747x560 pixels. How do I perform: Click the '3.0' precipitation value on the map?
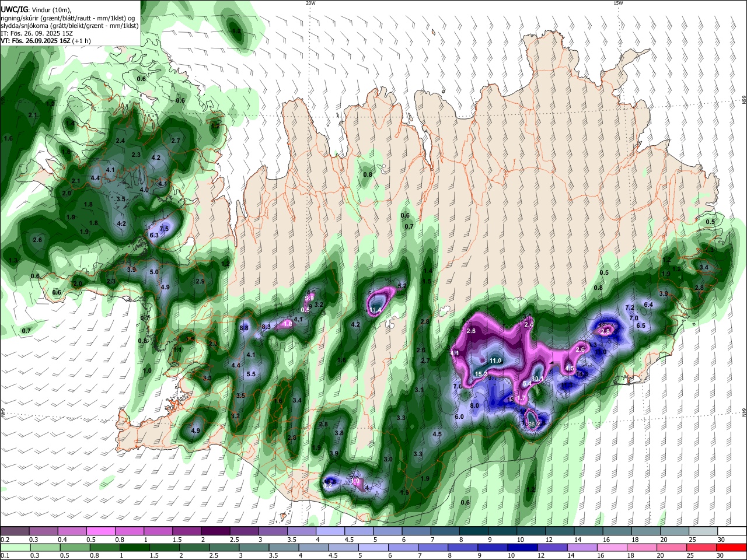tap(388, 460)
